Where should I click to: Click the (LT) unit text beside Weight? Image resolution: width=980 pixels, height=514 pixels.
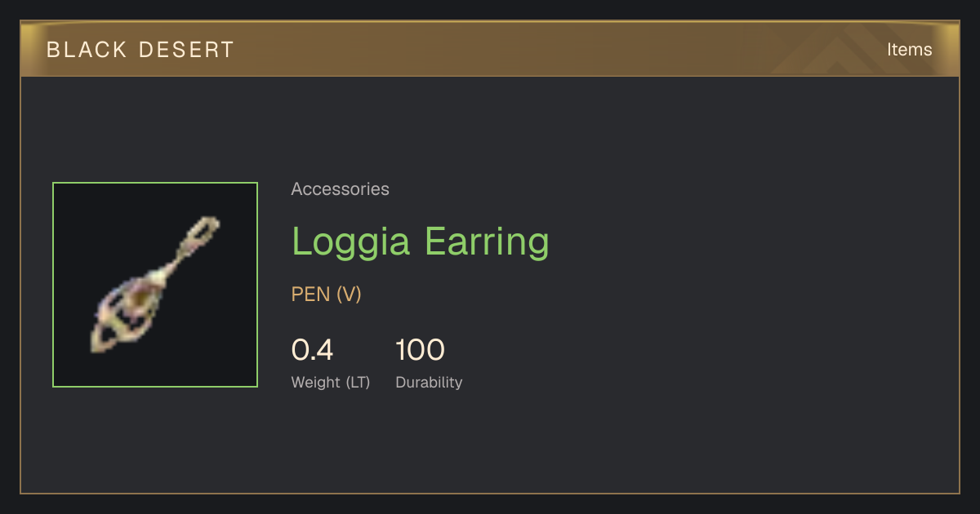pyautogui.click(x=358, y=382)
